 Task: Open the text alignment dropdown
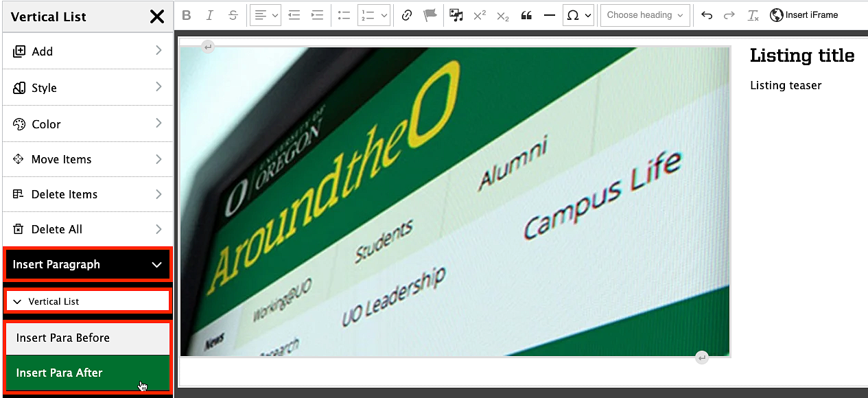[x=265, y=14]
